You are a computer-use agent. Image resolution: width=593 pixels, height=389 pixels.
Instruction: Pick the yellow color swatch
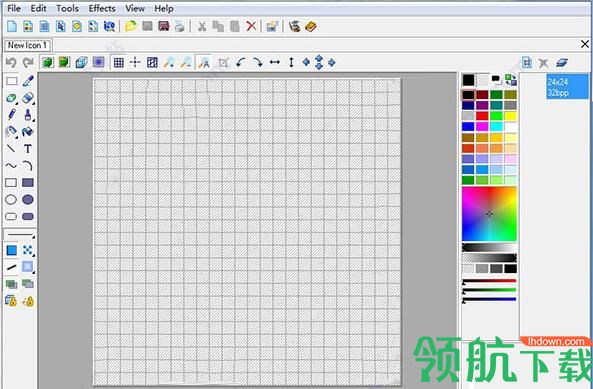510,116
